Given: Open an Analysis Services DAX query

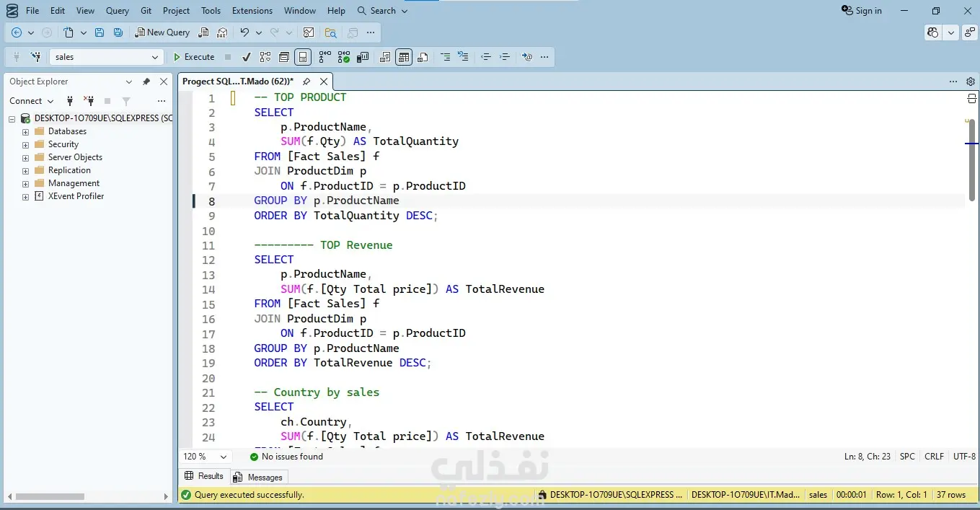Looking at the screenshot, I should pyautogui.click(x=222, y=32).
